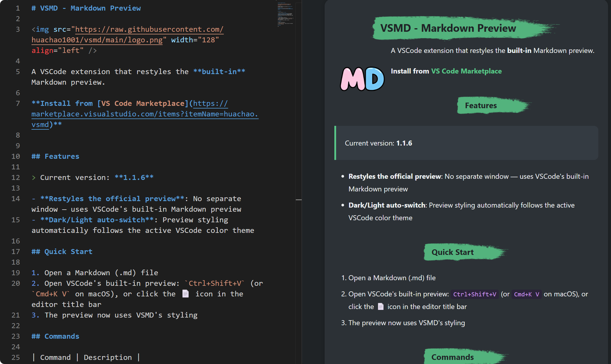Click the 'Cmd+K V' keycode in preview
This screenshot has height=364, width=611.
pos(527,294)
